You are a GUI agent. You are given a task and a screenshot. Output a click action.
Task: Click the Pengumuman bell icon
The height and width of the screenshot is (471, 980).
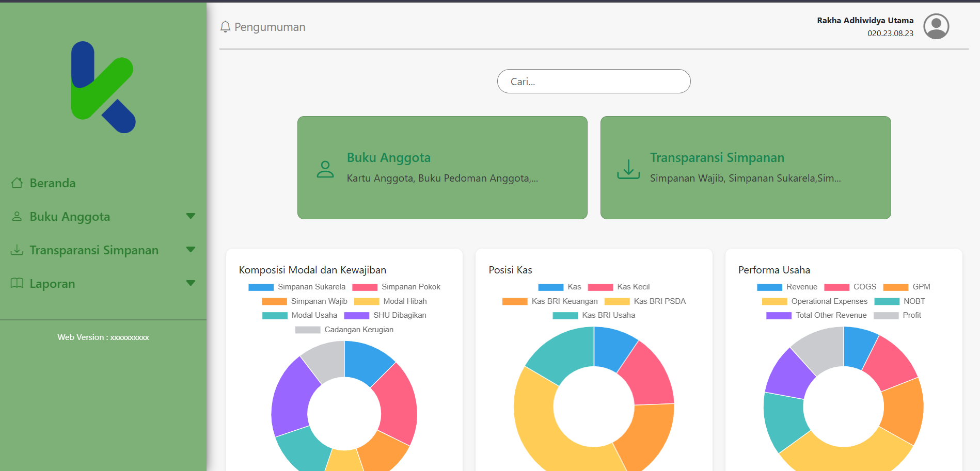[225, 27]
